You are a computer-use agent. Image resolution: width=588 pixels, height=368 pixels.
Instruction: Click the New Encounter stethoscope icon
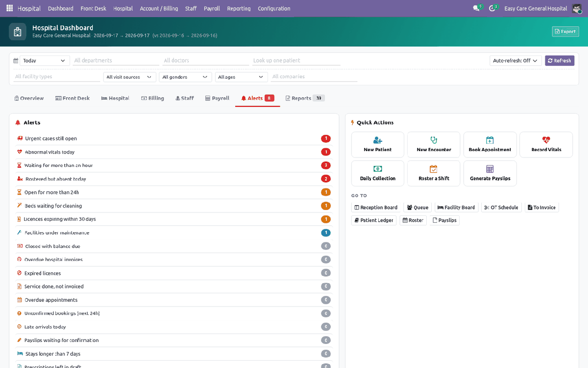434,140
